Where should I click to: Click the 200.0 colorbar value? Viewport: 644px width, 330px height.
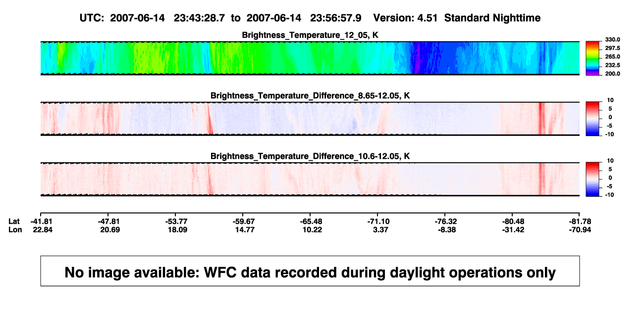point(613,73)
